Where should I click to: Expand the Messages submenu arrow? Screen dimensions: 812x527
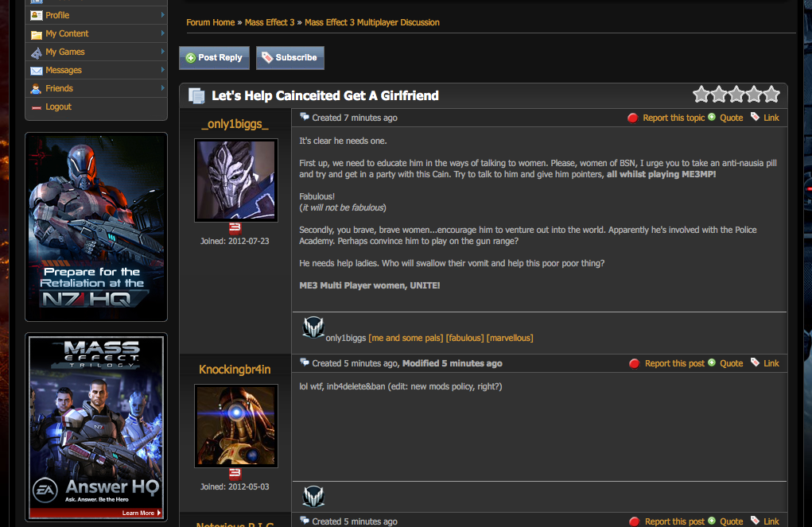coord(162,69)
